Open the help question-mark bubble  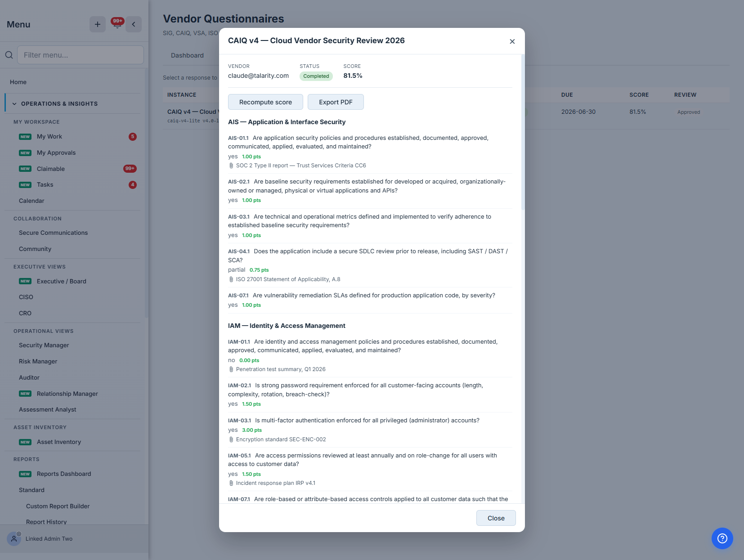pyautogui.click(x=722, y=538)
